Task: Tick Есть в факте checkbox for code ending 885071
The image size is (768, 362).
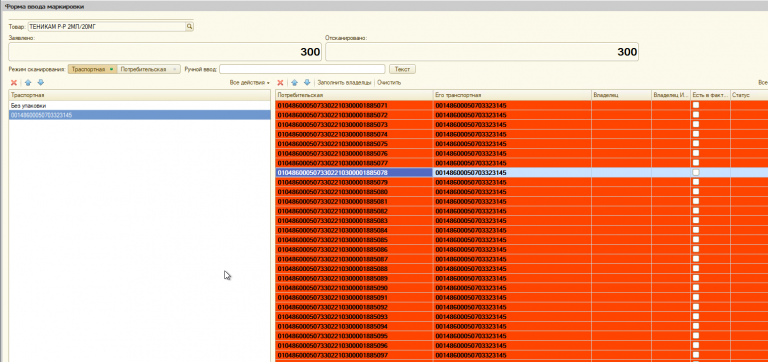Action: pyautogui.click(x=696, y=105)
